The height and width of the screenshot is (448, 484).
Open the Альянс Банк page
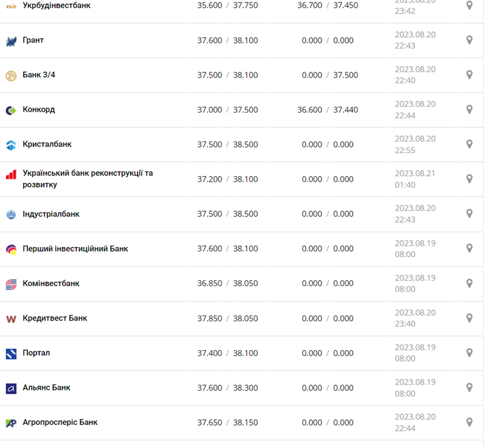tap(46, 387)
